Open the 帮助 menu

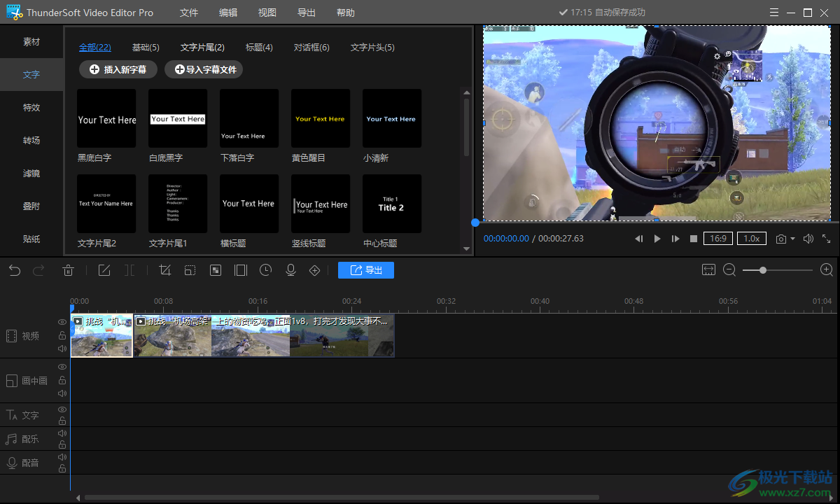click(x=346, y=13)
